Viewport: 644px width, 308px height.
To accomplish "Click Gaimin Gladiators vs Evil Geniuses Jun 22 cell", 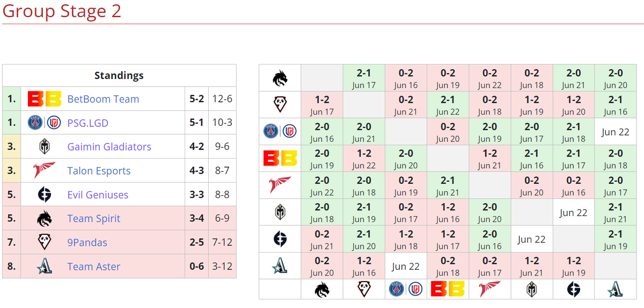I will 574,212.
